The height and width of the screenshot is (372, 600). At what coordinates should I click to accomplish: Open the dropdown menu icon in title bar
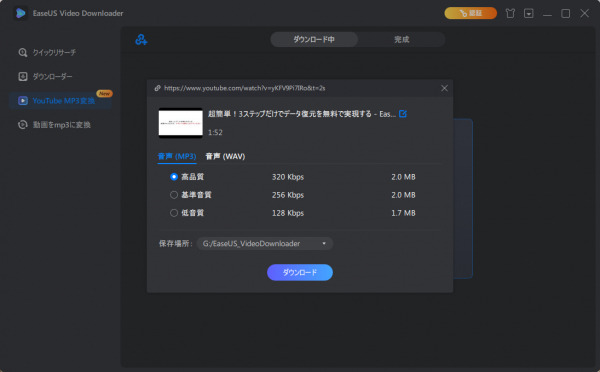click(528, 14)
